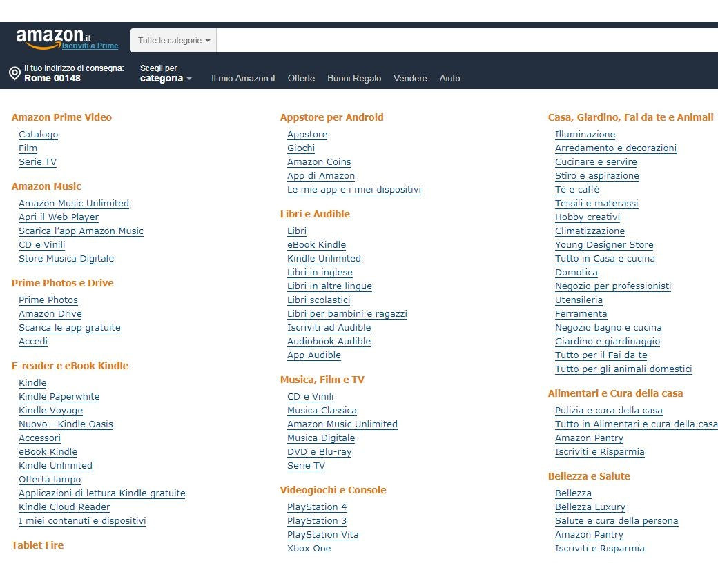Screen dimensions: 718x588
Task: Open PlayStation 4 link
Action: 317,507
